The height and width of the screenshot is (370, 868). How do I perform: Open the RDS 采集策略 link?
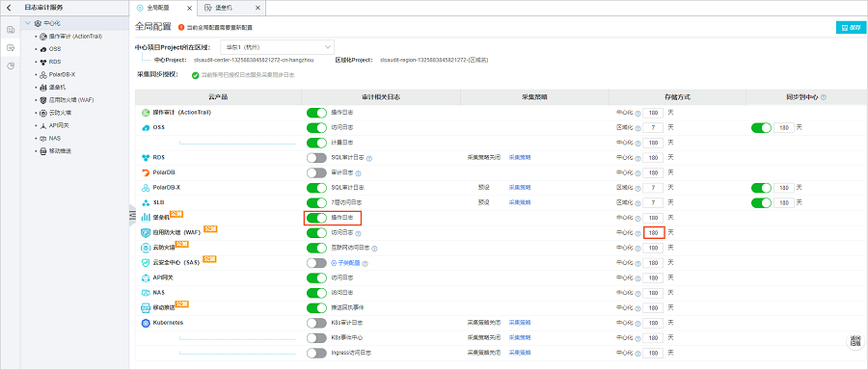(x=520, y=158)
